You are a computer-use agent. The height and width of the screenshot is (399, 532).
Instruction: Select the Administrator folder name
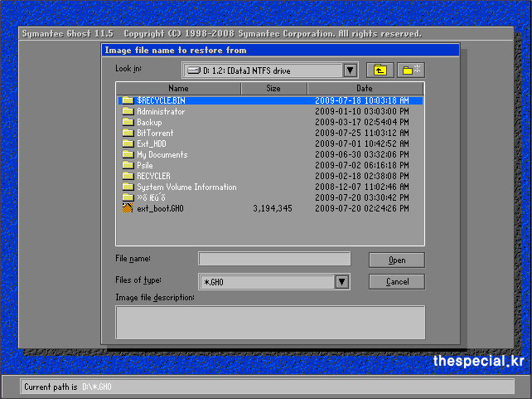click(161, 111)
